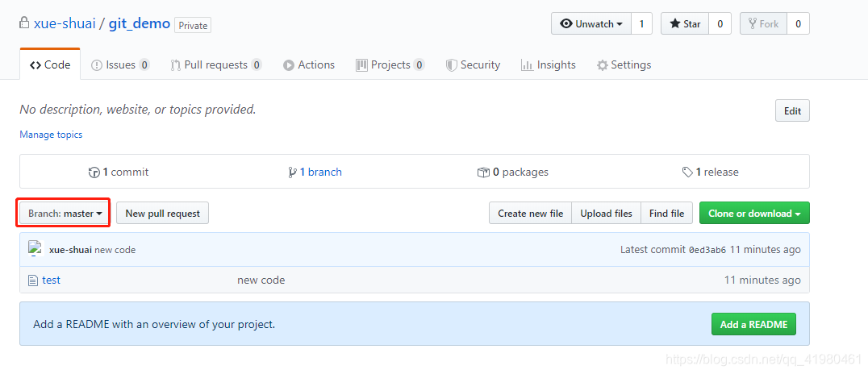The width and height of the screenshot is (868, 374).
Task: Open the Projects tab
Action: tap(390, 64)
